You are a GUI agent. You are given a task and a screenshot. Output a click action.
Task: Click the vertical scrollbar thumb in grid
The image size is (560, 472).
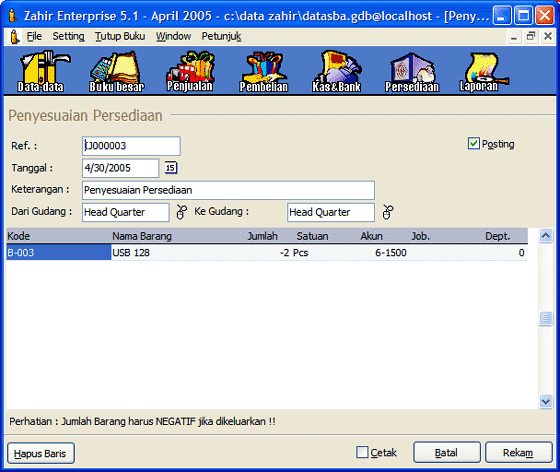(545, 318)
